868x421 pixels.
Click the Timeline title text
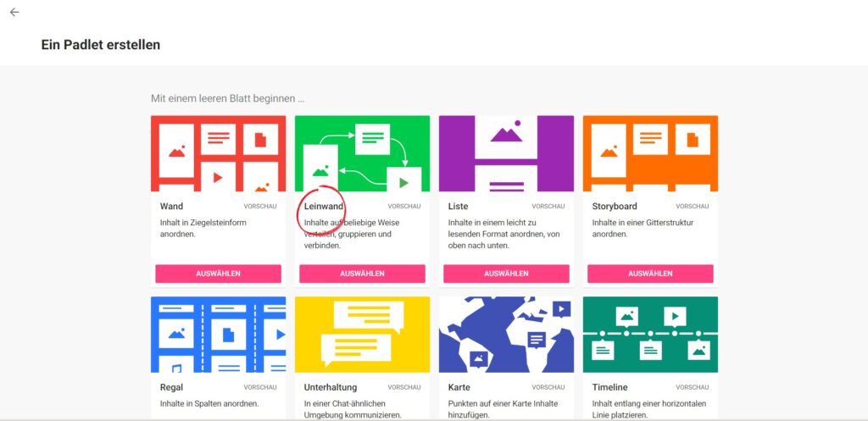(610, 387)
